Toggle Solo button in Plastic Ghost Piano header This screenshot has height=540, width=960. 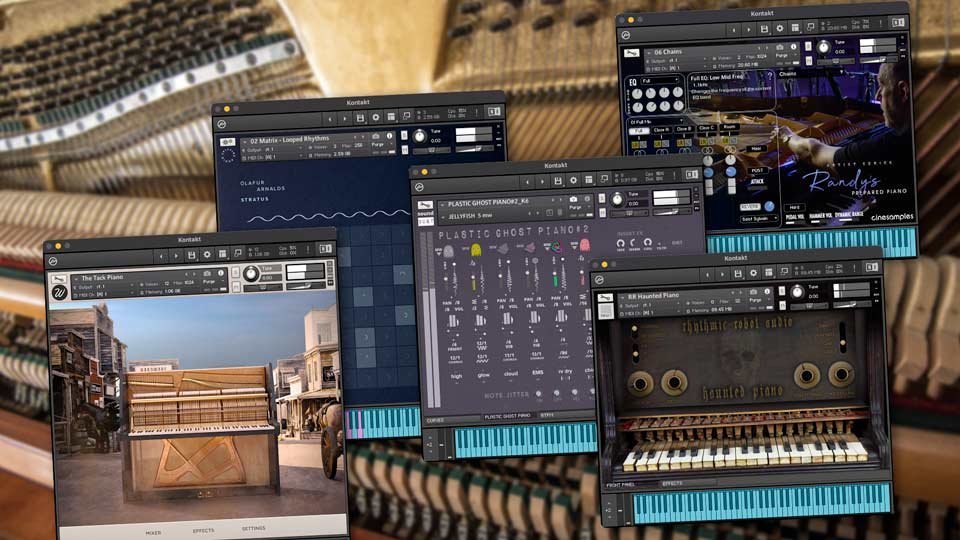[602, 198]
